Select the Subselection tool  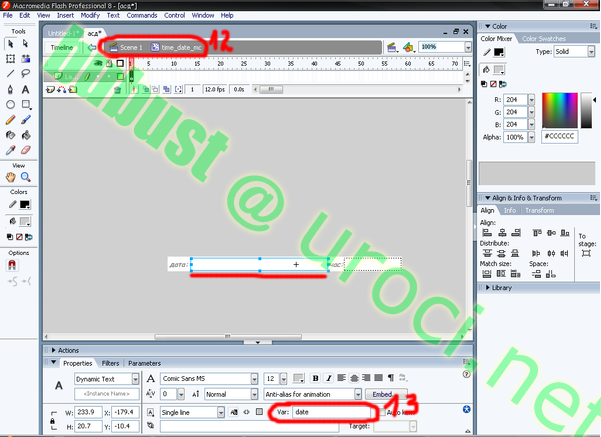coord(25,44)
